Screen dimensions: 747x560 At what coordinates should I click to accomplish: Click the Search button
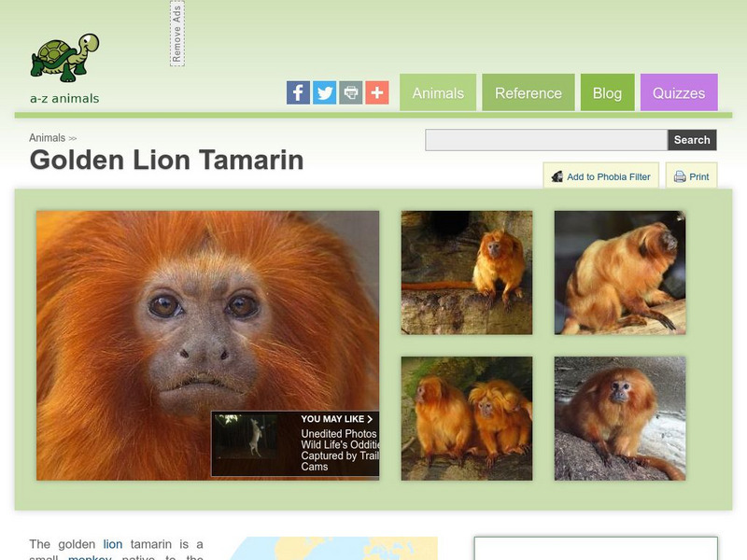pos(692,140)
